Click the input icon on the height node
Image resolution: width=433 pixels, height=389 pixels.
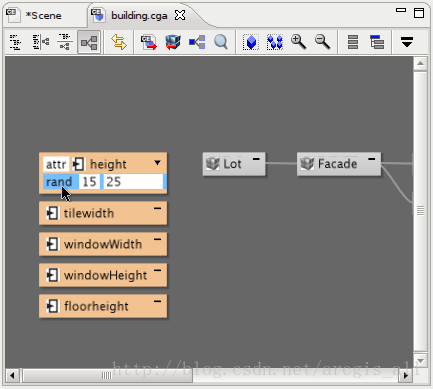click(x=79, y=164)
